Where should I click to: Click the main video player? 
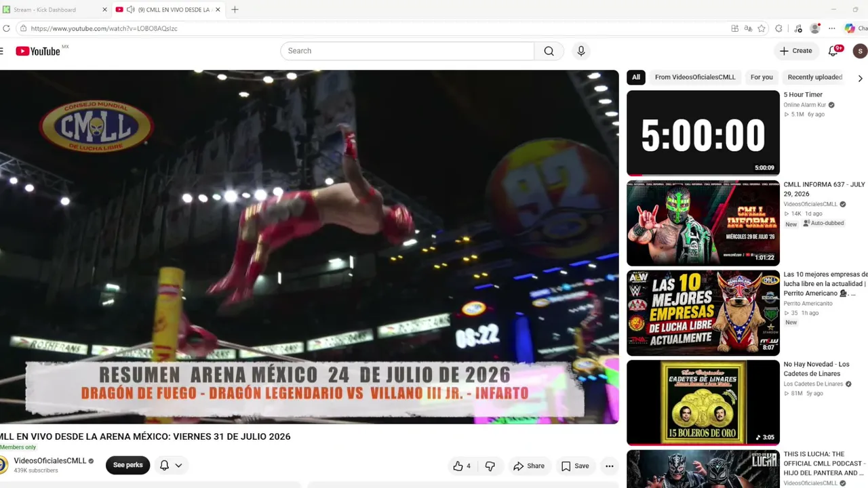[309, 247]
